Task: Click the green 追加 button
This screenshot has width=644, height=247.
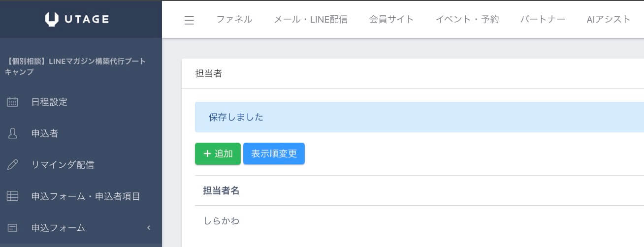Action: point(218,154)
